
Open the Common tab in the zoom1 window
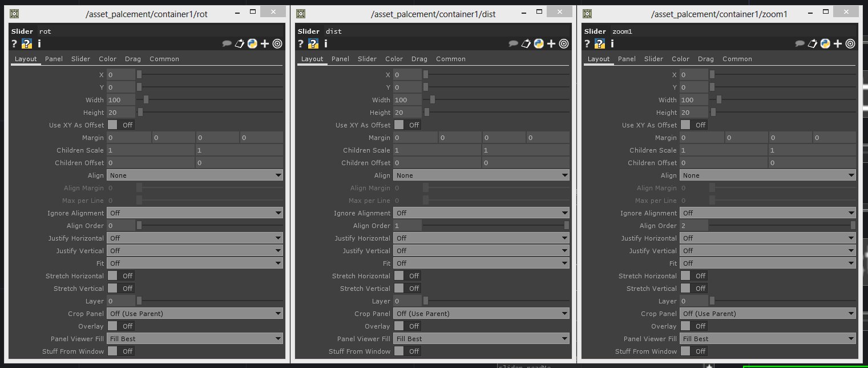click(737, 59)
